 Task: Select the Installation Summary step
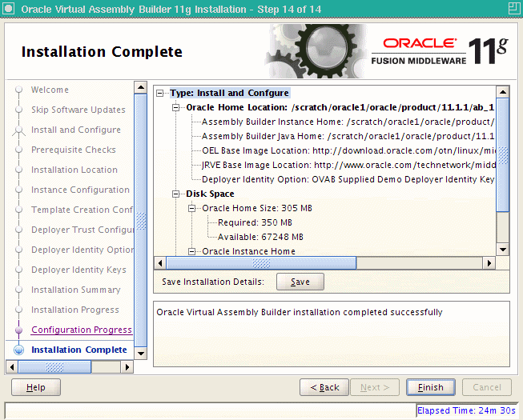76,290
